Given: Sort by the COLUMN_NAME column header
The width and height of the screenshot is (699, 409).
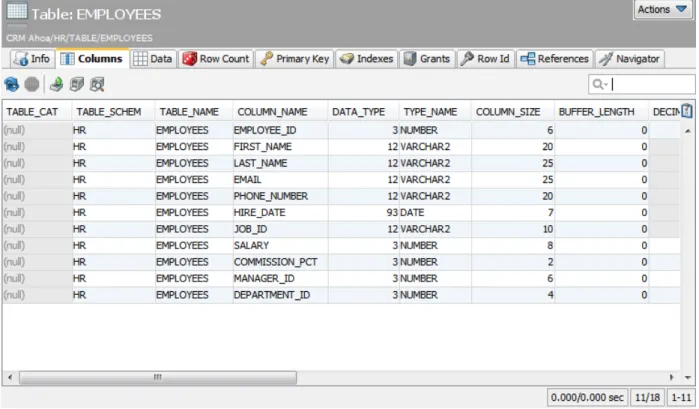Looking at the screenshot, I should [x=280, y=112].
